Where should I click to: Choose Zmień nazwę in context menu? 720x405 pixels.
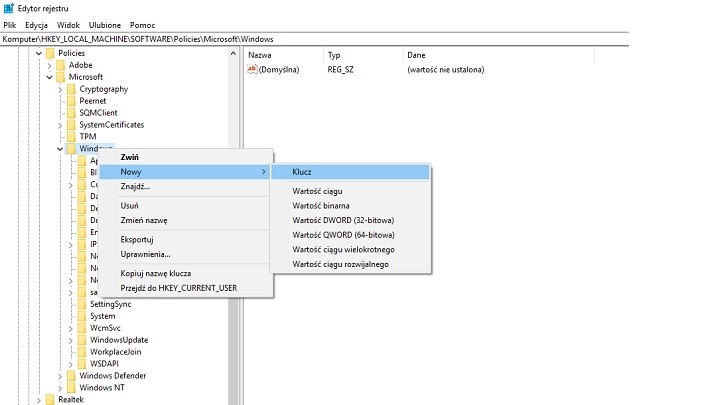tap(186, 220)
